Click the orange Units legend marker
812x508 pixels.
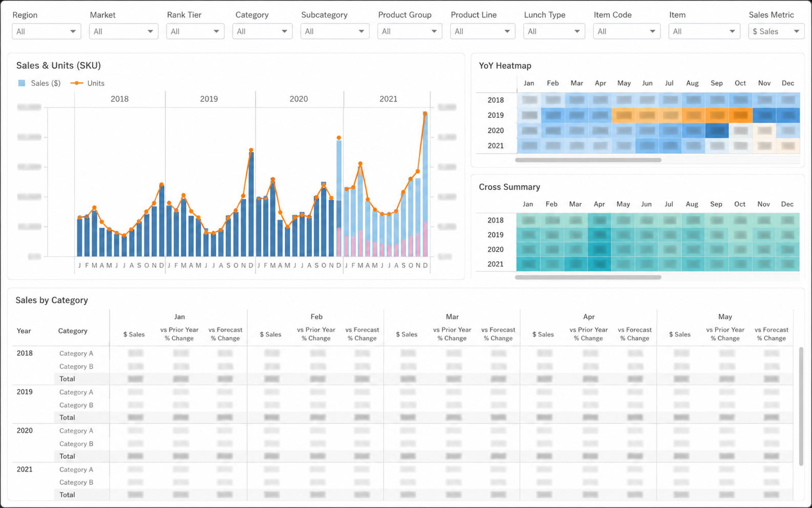coord(77,83)
